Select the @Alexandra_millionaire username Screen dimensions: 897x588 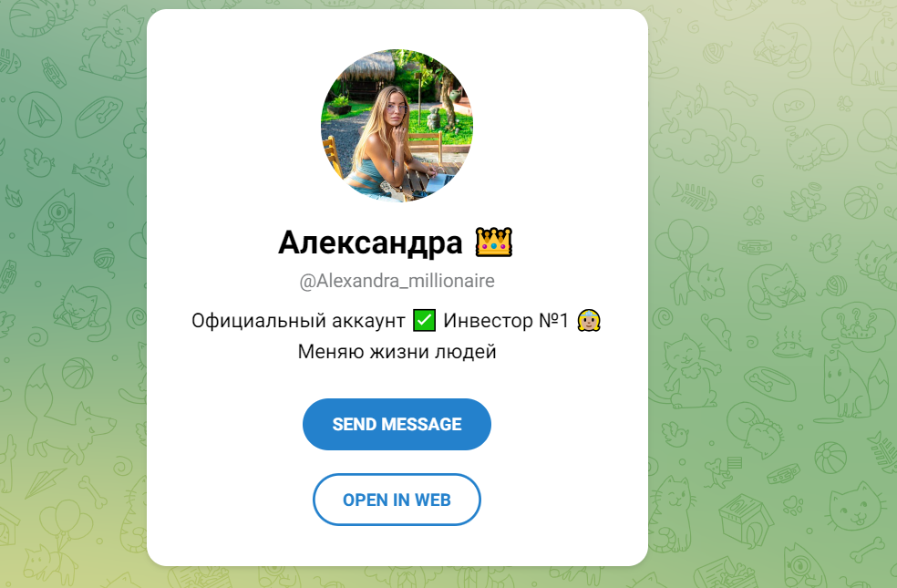397,281
